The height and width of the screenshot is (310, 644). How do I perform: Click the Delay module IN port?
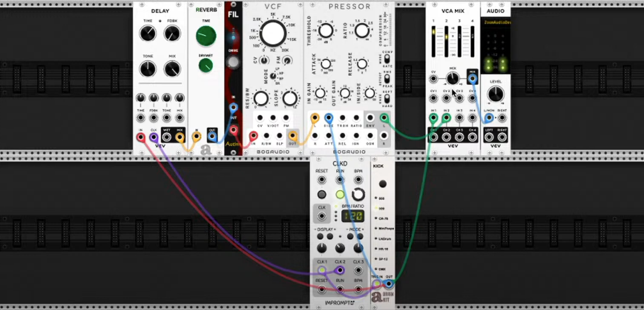[x=141, y=137]
